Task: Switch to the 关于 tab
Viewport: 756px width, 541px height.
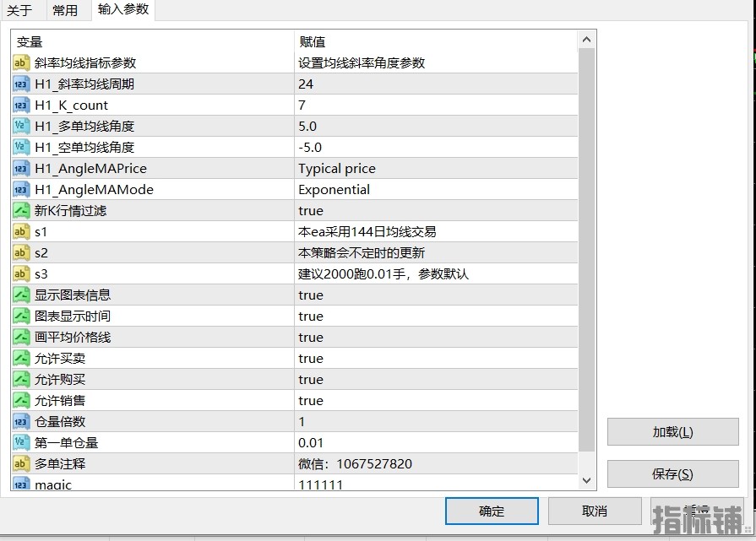Action: 20,10
